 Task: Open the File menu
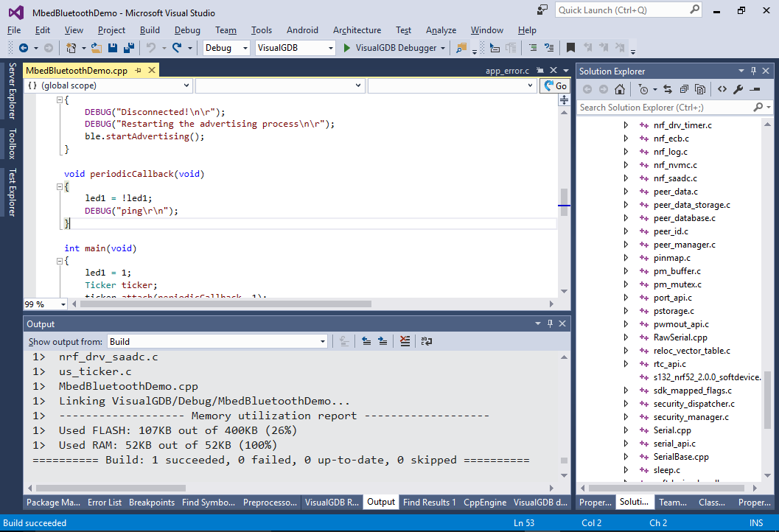[14, 30]
